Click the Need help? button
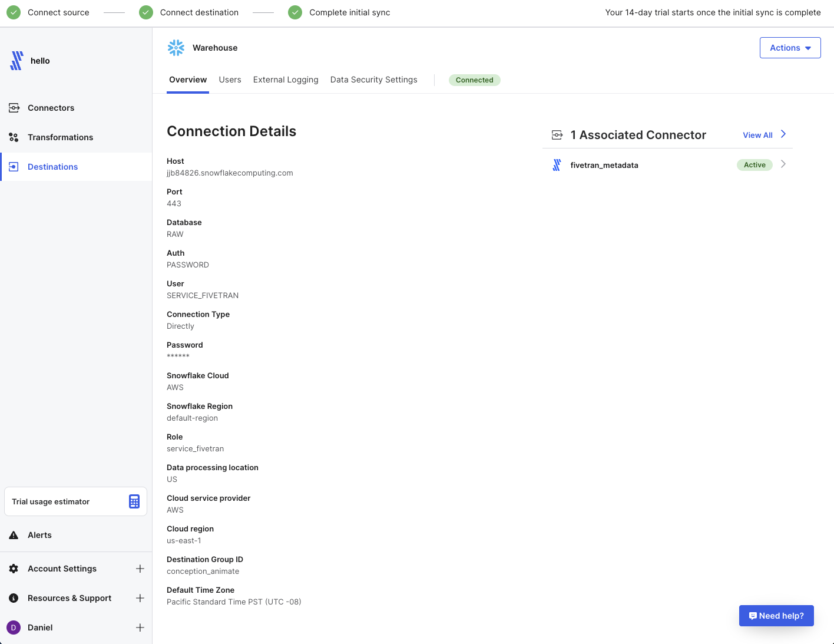The width and height of the screenshot is (834, 644). (x=776, y=616)
